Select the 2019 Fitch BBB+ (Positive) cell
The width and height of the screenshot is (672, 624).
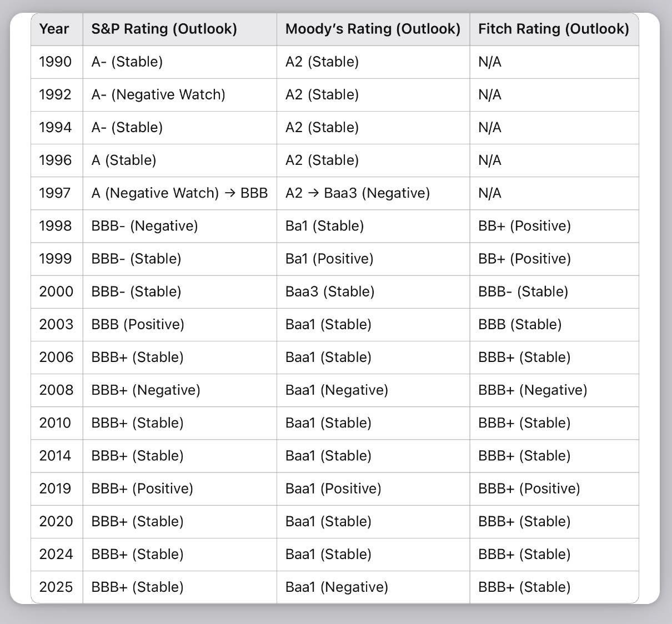pyautogui.click(x=529, y=488)
